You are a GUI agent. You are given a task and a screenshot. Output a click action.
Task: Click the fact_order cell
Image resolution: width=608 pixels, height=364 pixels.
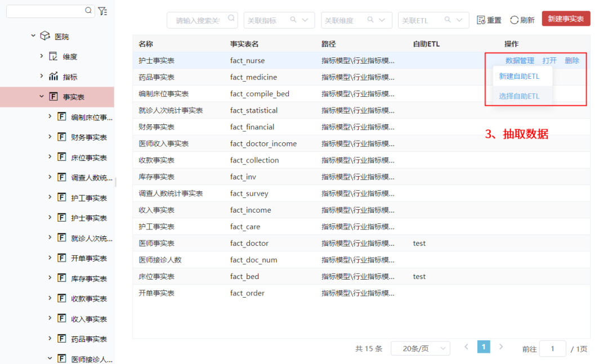pos(247,294)
